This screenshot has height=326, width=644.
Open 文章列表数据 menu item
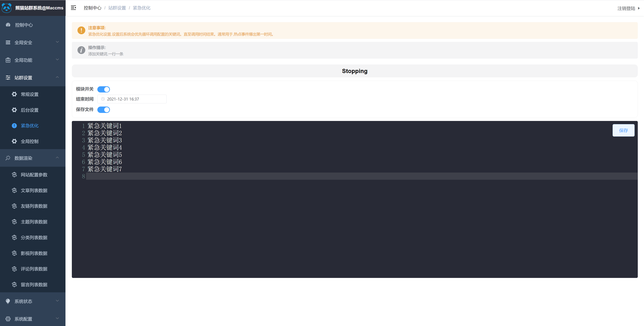(34, 190)
